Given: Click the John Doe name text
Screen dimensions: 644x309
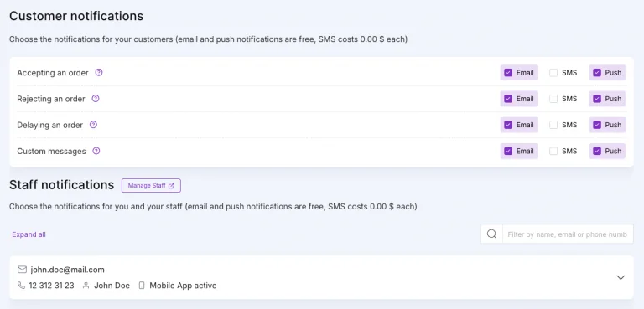Looking at the screenshot, I should point(112,286).
